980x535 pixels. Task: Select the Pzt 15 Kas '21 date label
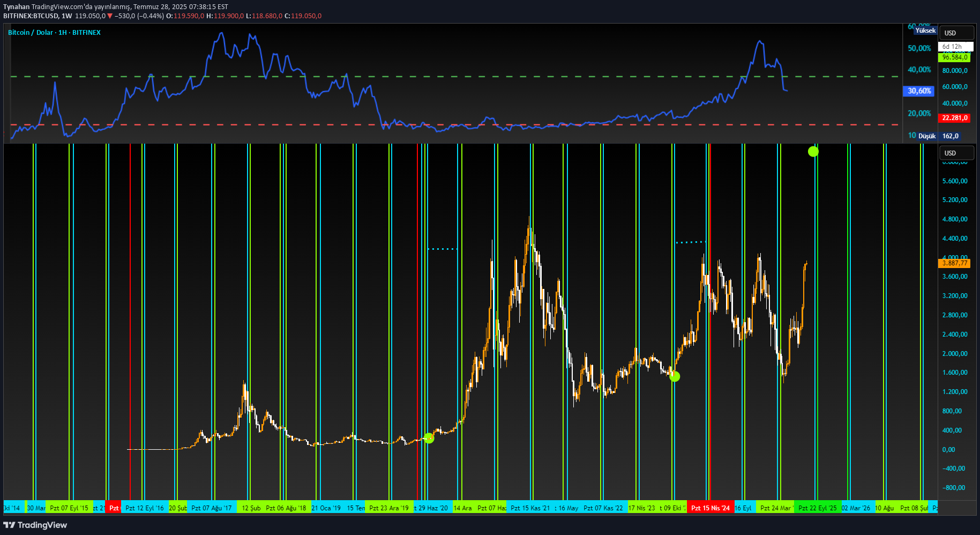[530, 508]
